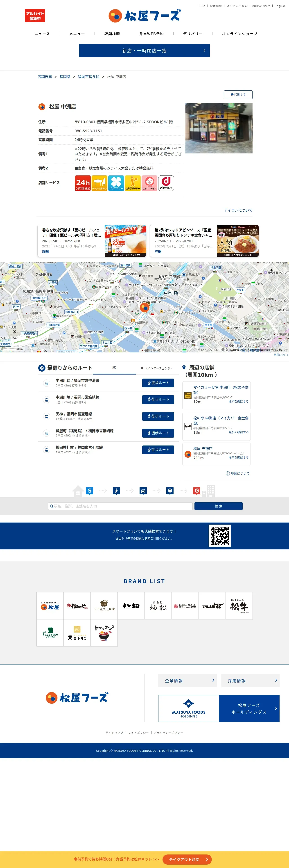This screenshot has width=289, height=868.
Task: Open the メニュー navigation item
Action: 77,34
